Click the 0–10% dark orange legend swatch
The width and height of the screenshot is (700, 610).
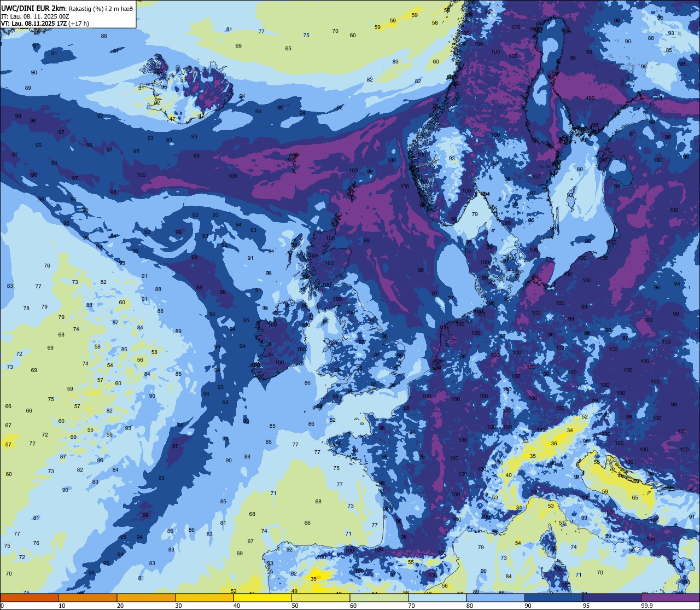[x=30, y=597]
